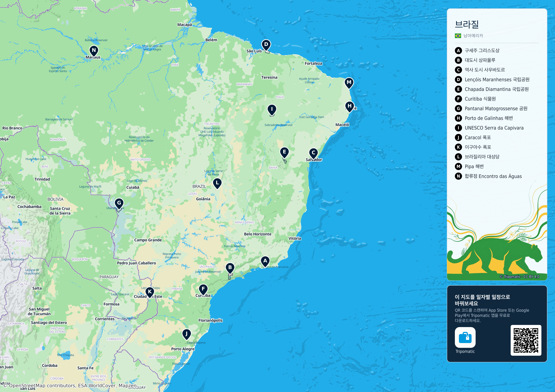Select legend entry Lençóis Maranhenses 국립공원
This screenshot has width=555, height=392.
point(492,80)
